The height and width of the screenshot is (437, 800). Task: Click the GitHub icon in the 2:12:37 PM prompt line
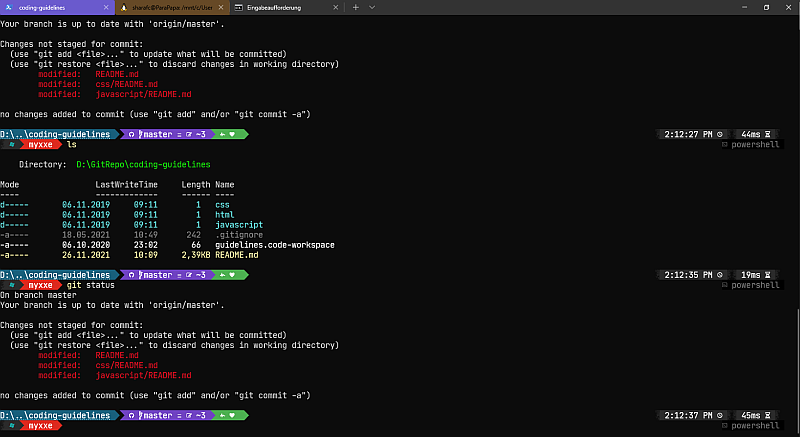point(132,416)
